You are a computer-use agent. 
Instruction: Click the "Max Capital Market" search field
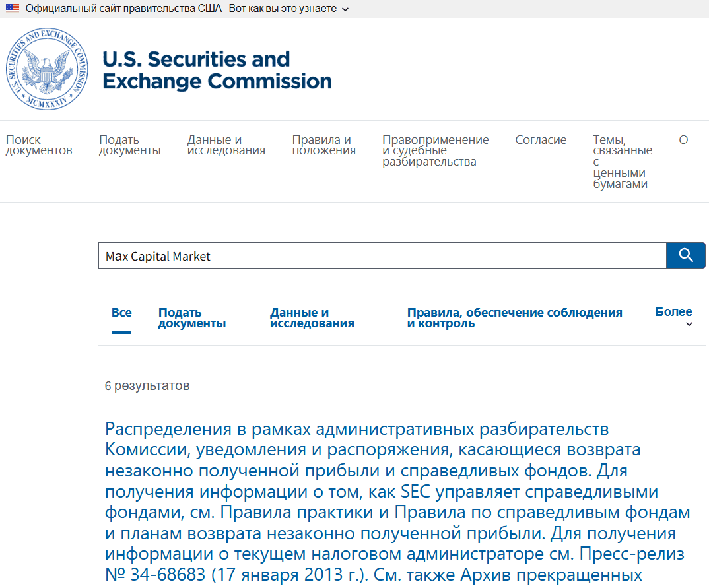pyautogui.click(x=382, y=256)
